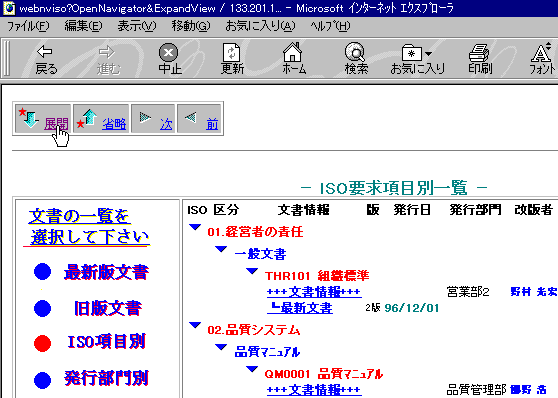Image resolution: width=558 pixels, height=398 pixels.
Task: Collapse the 02.品質システム category triangle
Action: tap(195, 325)
